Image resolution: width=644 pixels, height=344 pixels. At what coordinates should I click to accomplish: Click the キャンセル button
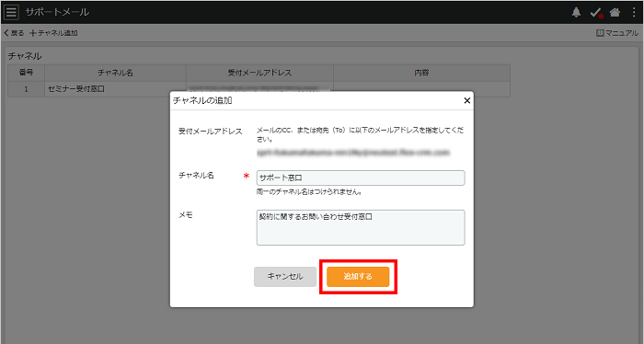pyautogui.click(x=285, y=277)
